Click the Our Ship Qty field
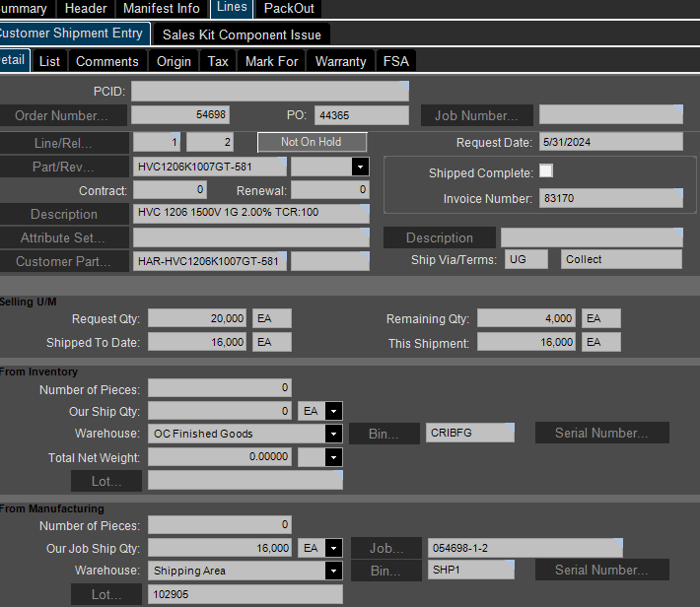The image size is (700, 607). pyautogui.click(x=220, y=411)
